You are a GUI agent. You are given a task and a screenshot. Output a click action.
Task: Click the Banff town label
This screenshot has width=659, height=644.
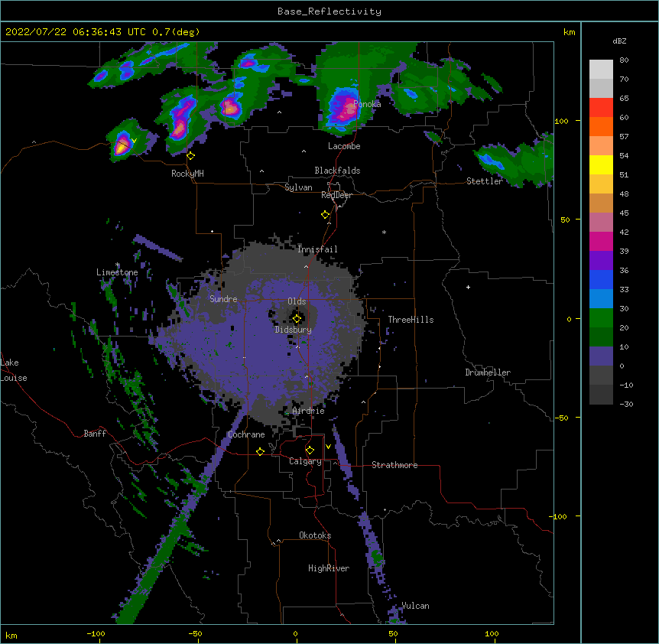[x=95, y=434]
